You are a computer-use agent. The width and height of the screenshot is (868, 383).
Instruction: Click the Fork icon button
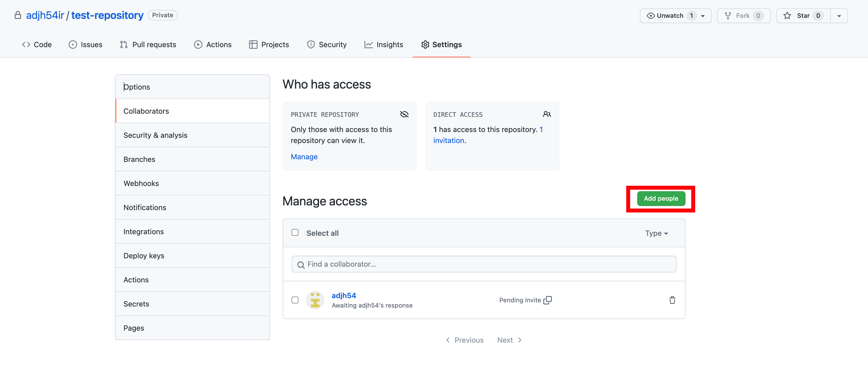728,15
